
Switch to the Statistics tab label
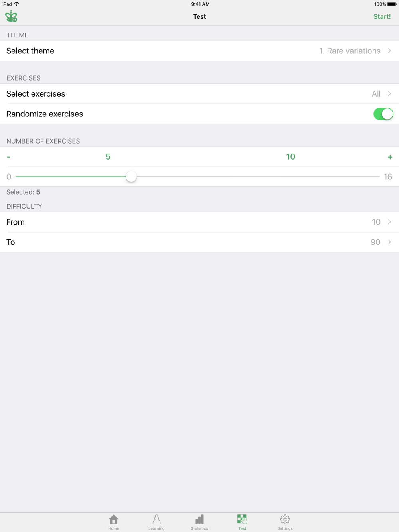click(x=199, y=528)
